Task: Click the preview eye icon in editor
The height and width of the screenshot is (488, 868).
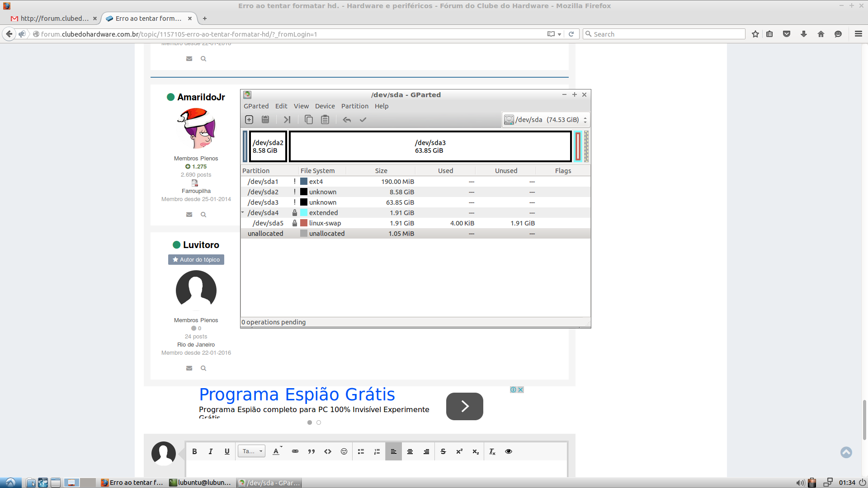Action: click(x=509, y=451)
